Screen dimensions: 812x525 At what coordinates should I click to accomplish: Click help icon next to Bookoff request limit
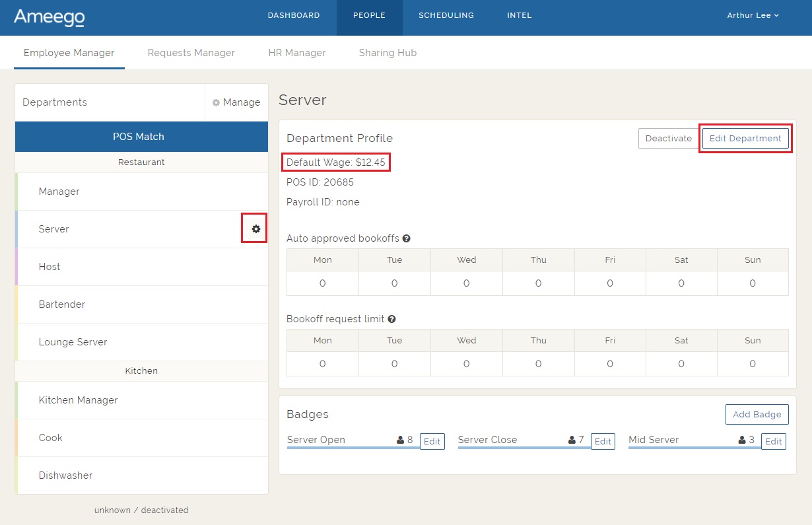(x=391, y=319)
